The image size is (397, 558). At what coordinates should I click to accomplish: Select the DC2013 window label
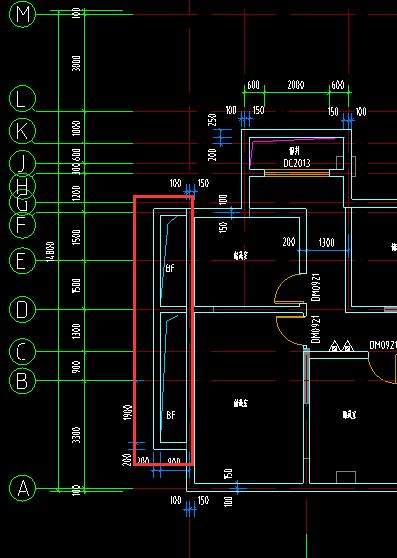(x=297, y=163)
